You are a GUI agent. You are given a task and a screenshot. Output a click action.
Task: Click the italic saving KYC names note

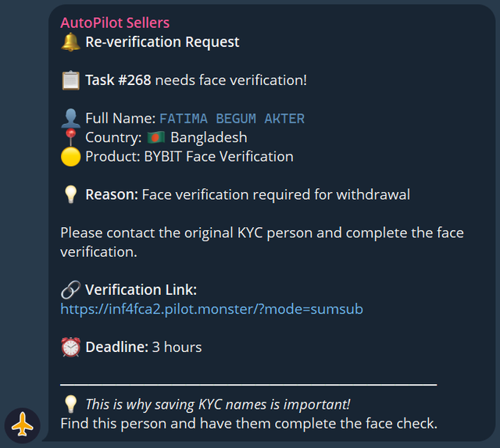[x=217, y=404]
